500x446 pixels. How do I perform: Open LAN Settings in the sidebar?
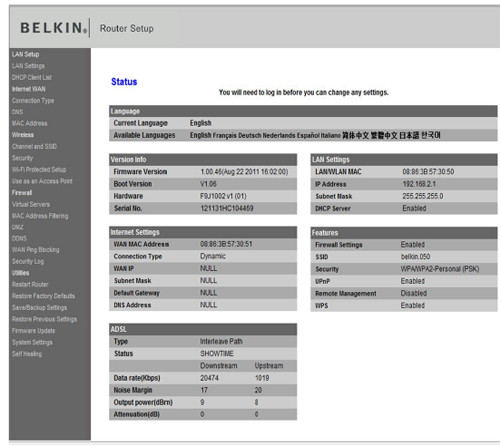click(x=28, y=66)
